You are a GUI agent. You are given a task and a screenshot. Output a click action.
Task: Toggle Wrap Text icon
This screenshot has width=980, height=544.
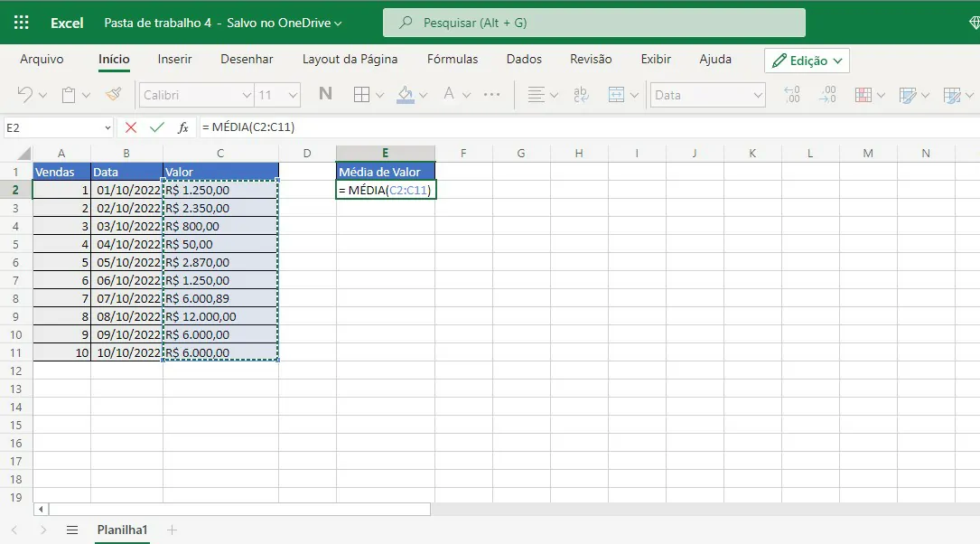581,94
